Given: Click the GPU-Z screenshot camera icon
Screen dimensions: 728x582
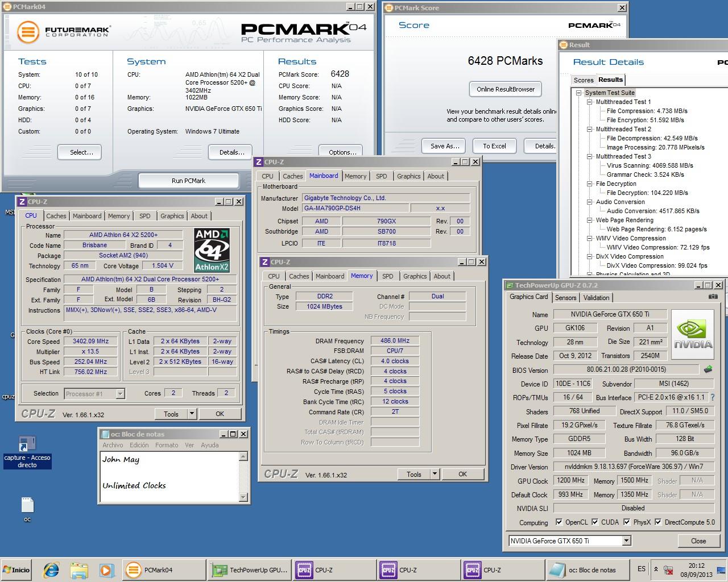Looking at the screenshot, I should pos(713,297).
